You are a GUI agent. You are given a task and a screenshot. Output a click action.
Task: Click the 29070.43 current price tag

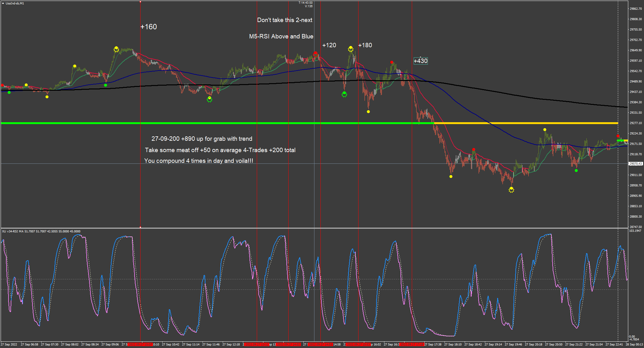click(635, 164)
